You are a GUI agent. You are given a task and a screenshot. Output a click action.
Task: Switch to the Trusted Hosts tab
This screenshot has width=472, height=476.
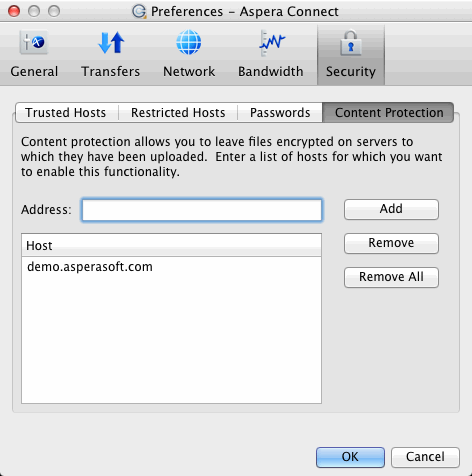click(x=66, y=113)
